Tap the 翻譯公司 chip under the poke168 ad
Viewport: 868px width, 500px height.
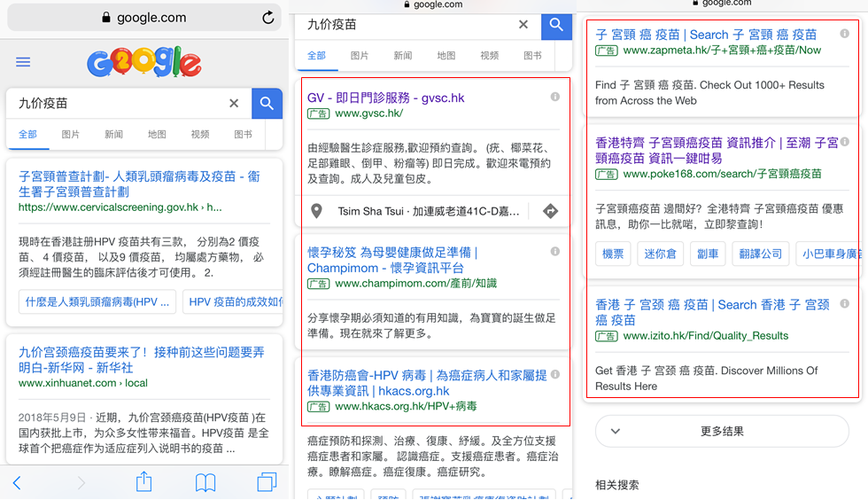tap(761, 254)
